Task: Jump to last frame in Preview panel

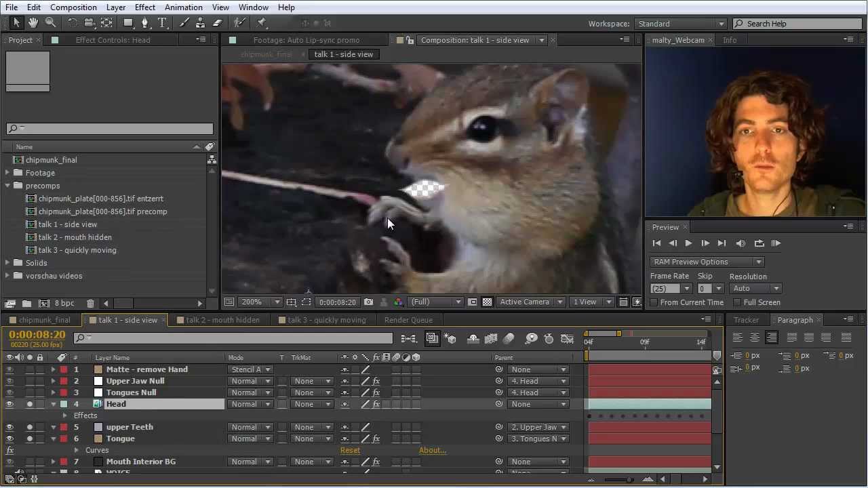Action: pyautogui.click(x=722, y=243)
